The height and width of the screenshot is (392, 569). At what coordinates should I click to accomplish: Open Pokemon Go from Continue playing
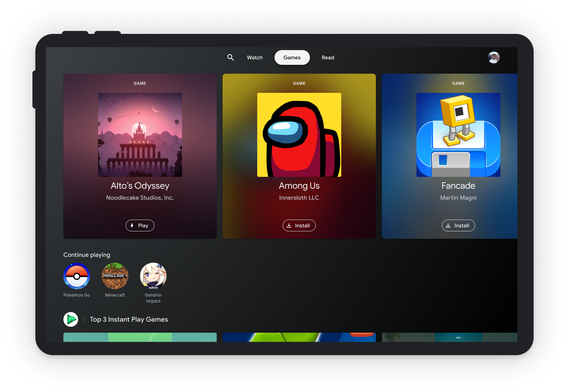(76, 276)
